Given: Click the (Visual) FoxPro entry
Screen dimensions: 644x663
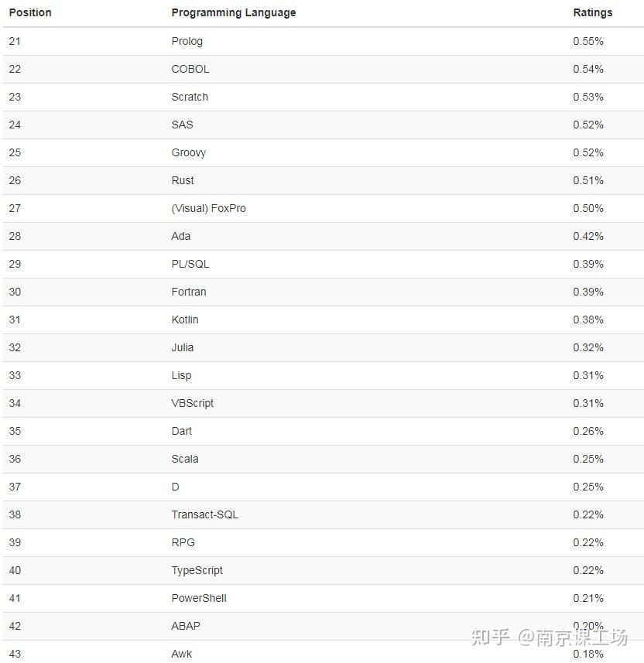Looking at the screenshot, I should pos(208,208).
